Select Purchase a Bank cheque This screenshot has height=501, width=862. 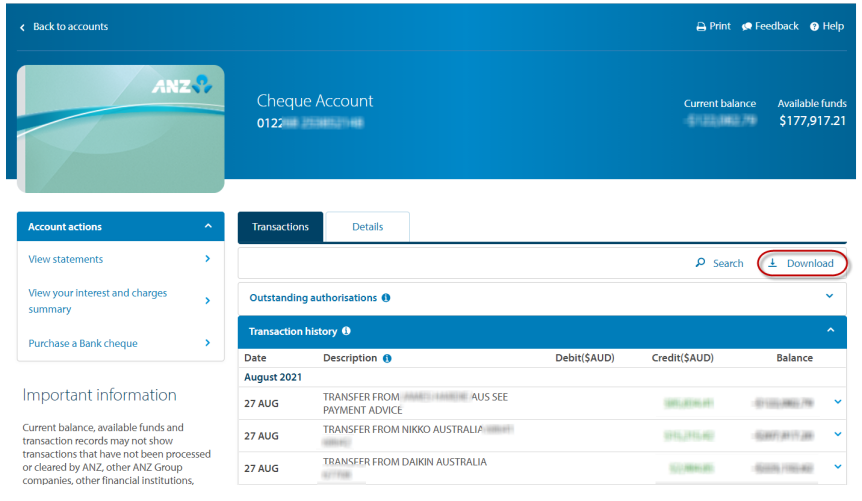click(x=83, y=343)
